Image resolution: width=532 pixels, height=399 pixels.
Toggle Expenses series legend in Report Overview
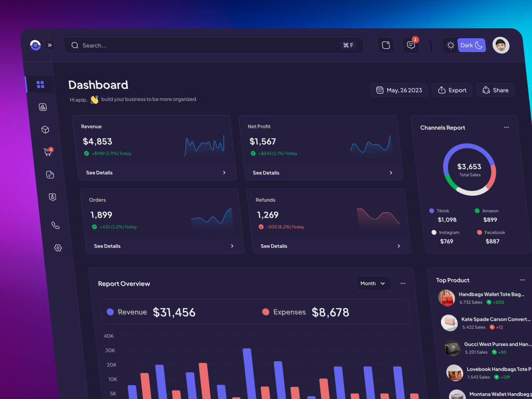(284, 312)
